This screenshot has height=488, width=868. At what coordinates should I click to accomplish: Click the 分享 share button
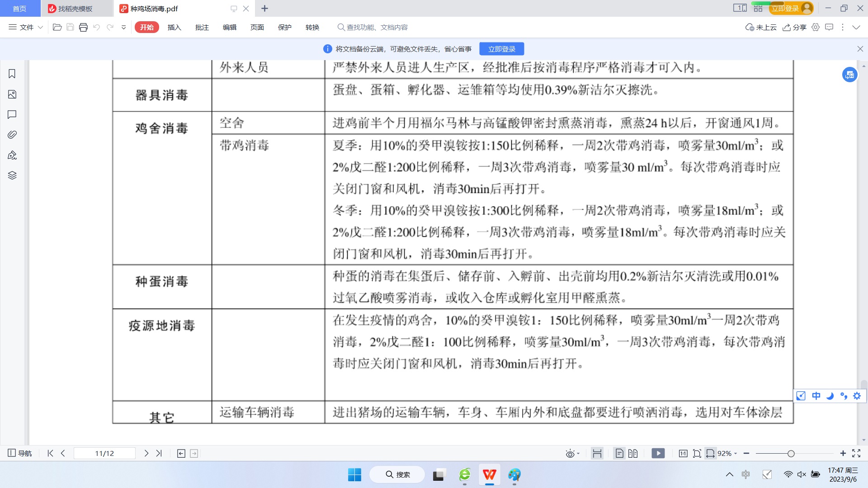(x=794, y=27)
